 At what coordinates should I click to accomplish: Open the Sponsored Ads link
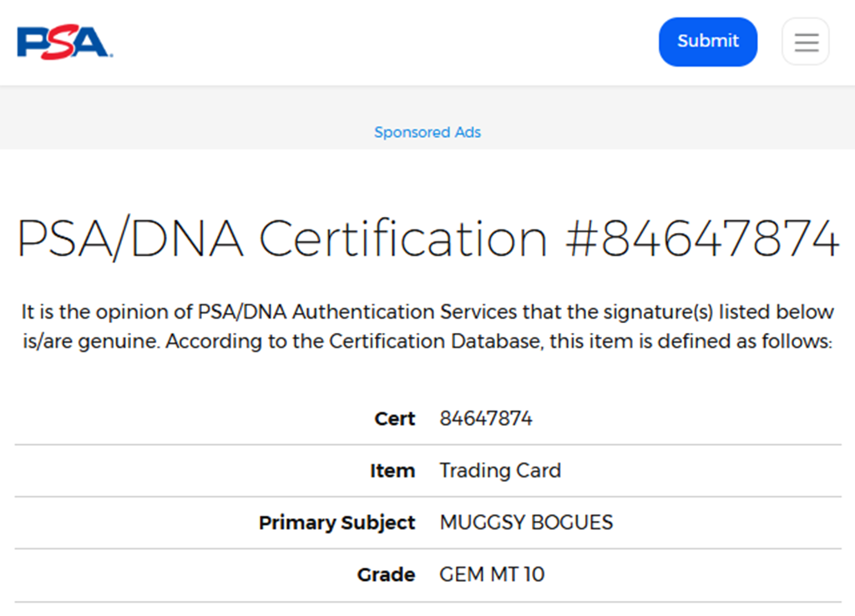pyautogui.click(x=427, y=132)
